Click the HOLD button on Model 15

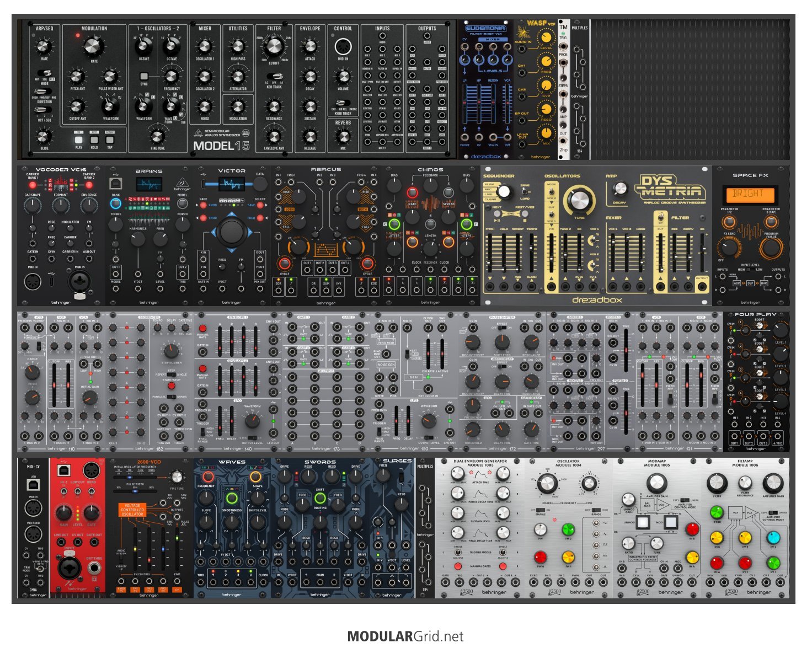click(x=94, y=140)
